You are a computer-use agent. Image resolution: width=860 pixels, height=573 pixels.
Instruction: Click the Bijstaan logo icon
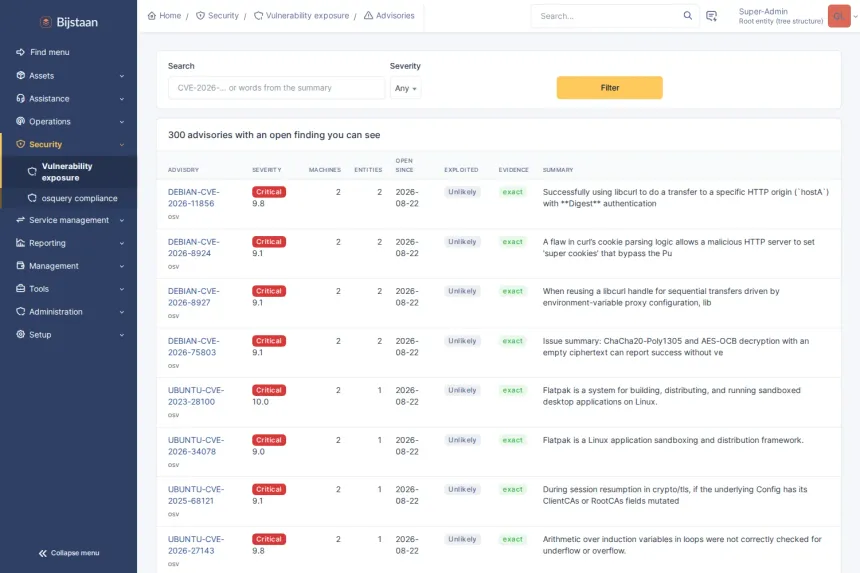pos(46,22)
